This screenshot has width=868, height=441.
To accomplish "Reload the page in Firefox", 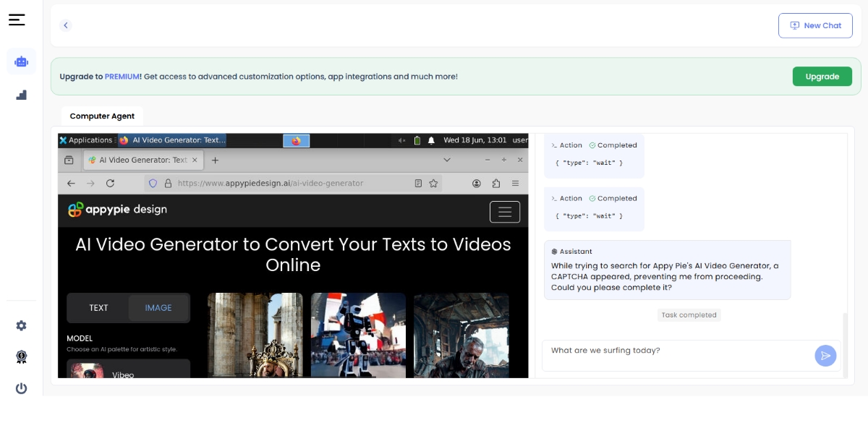I will [x=110, y=184].
